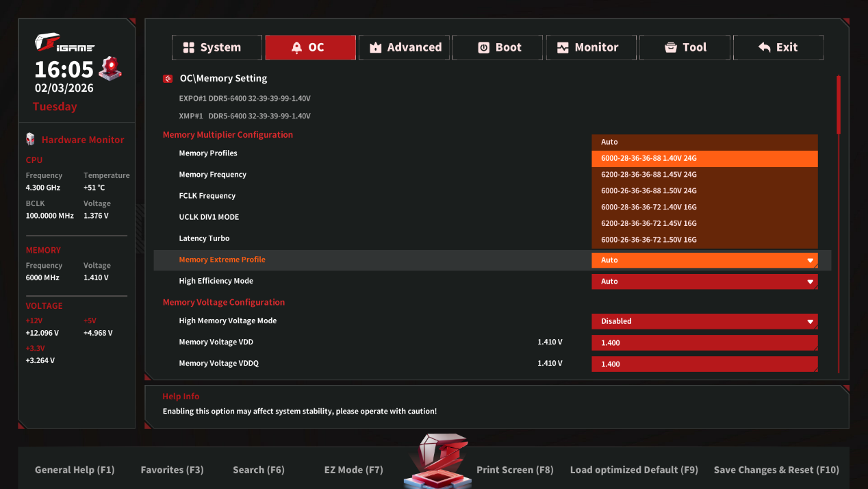Open the High Memory Voltage Mode dropdown
868x489 pixels.
coord(704,321)
